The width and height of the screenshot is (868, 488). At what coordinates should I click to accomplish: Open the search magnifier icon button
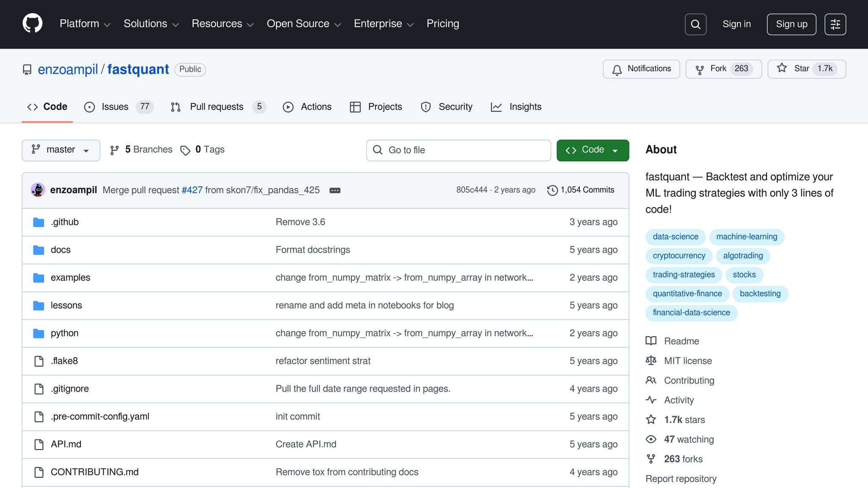pos(696,24)
